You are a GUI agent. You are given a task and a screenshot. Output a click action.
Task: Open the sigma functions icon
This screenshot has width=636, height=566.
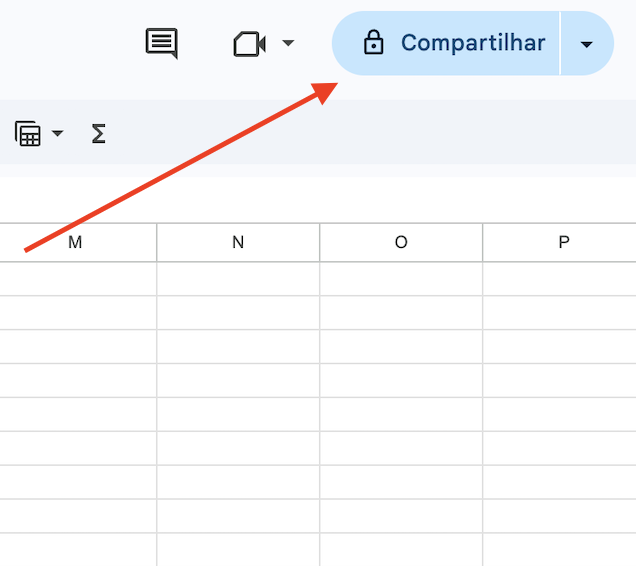pos(98,133)
